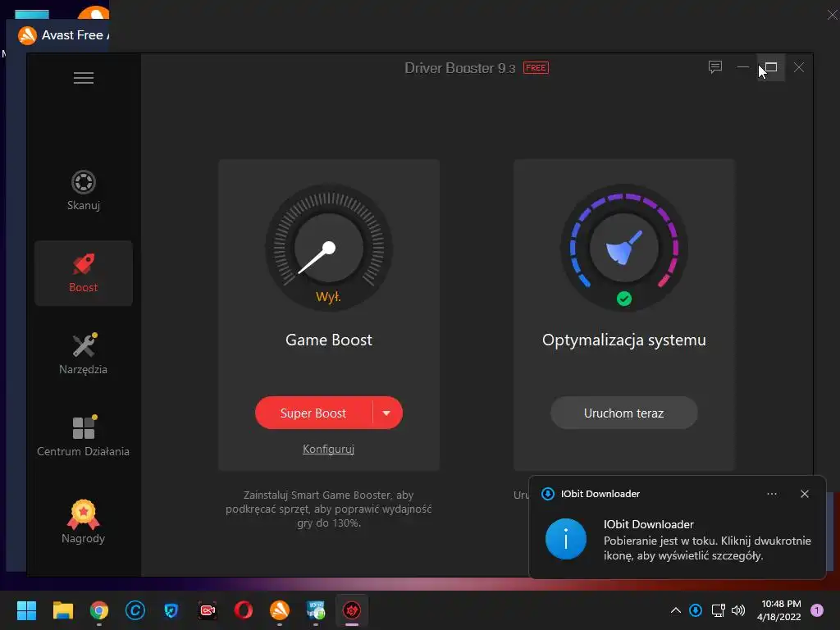Open Centrum Działania section

84,436
